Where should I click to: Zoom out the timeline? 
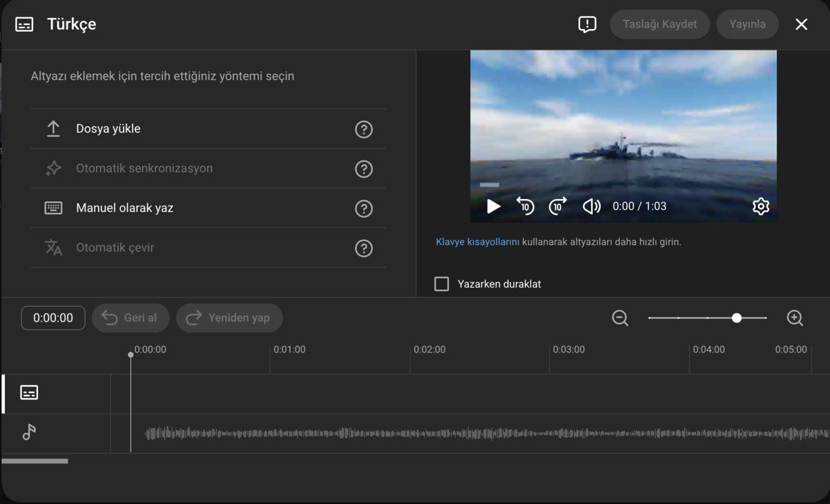pos(620,318)
